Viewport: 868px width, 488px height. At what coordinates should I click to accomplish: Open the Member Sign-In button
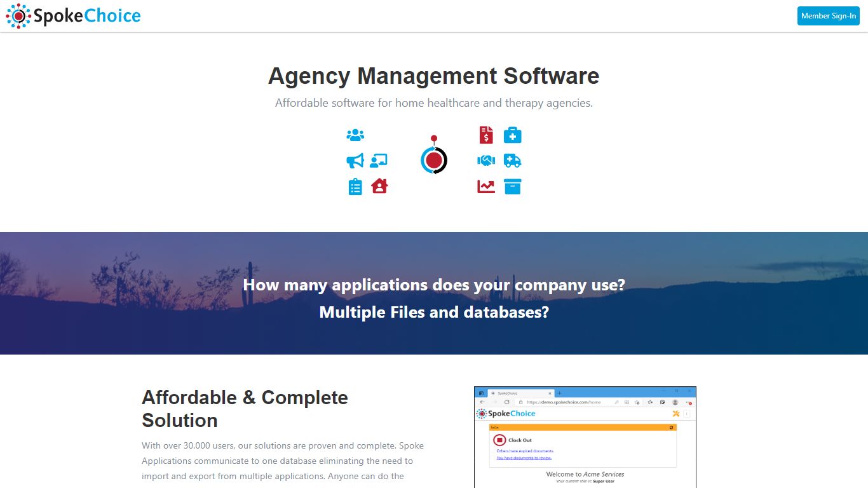point(829,16)
